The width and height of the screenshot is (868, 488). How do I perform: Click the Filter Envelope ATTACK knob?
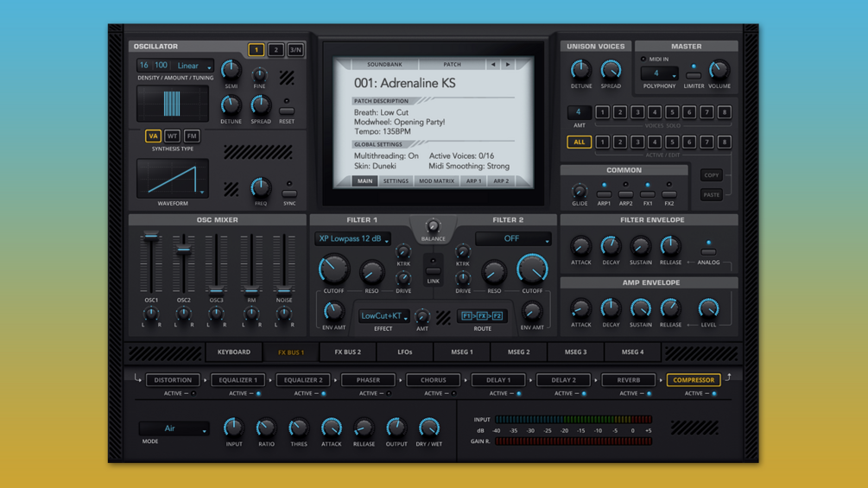click(x=580, y=247)
